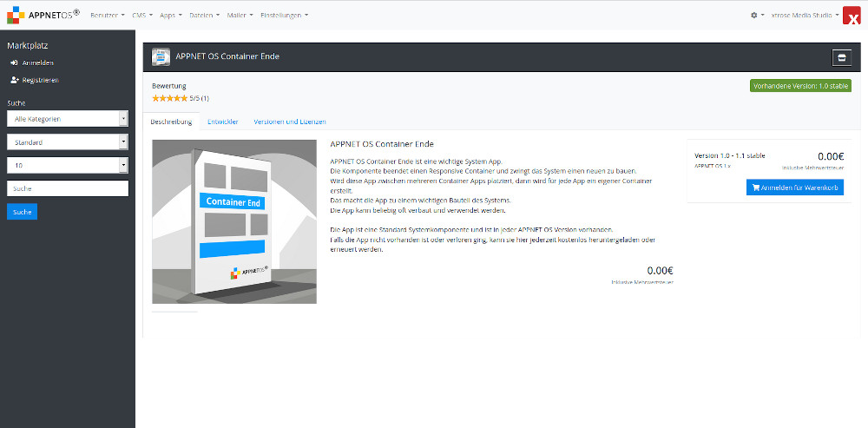Click the APPNET OS Container Ende header title
Image resolution: width=868 pixels, height=428 pixels.
[227, 56]
